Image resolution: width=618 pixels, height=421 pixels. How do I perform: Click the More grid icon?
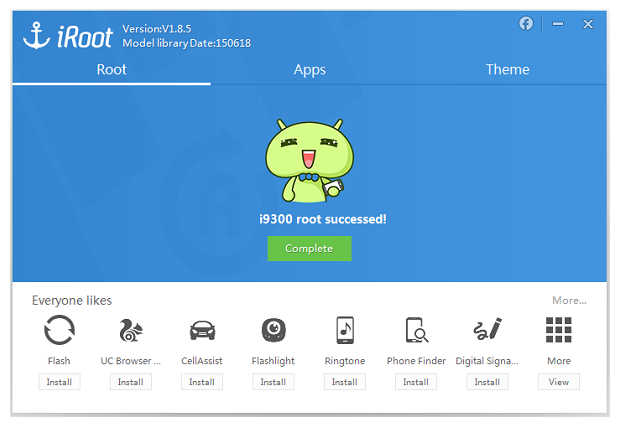tap(558, 330)
